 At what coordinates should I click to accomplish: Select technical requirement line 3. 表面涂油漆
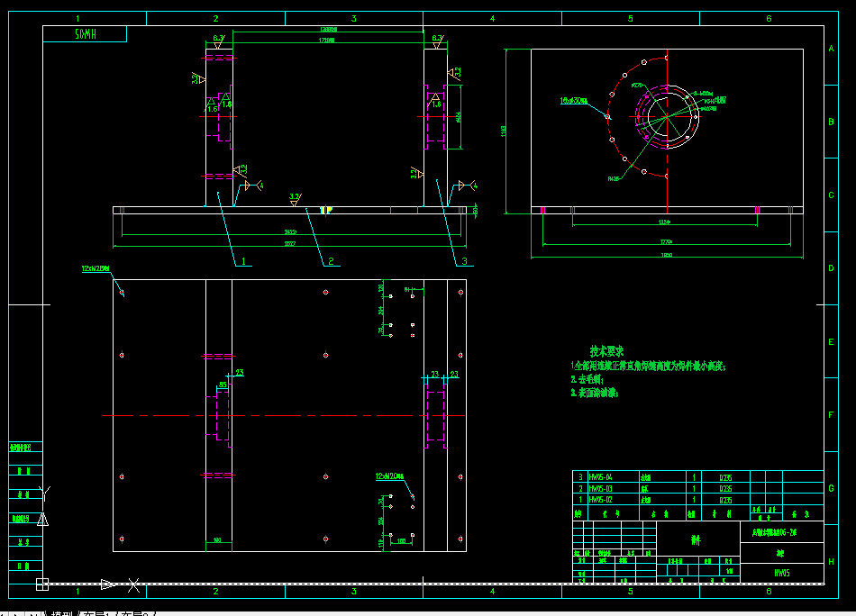point(595,393)
